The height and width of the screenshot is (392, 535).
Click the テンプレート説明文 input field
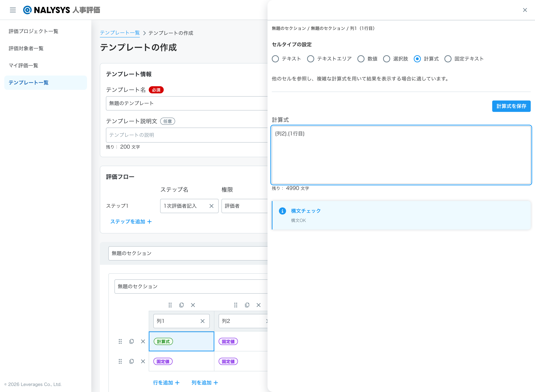tap(187, 135)
